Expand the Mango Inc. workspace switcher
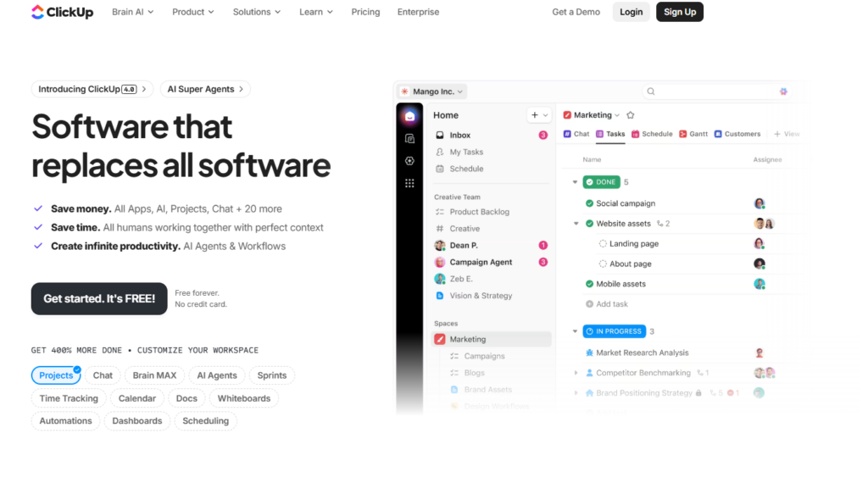The image size is (868, 483). click(432, 92)
